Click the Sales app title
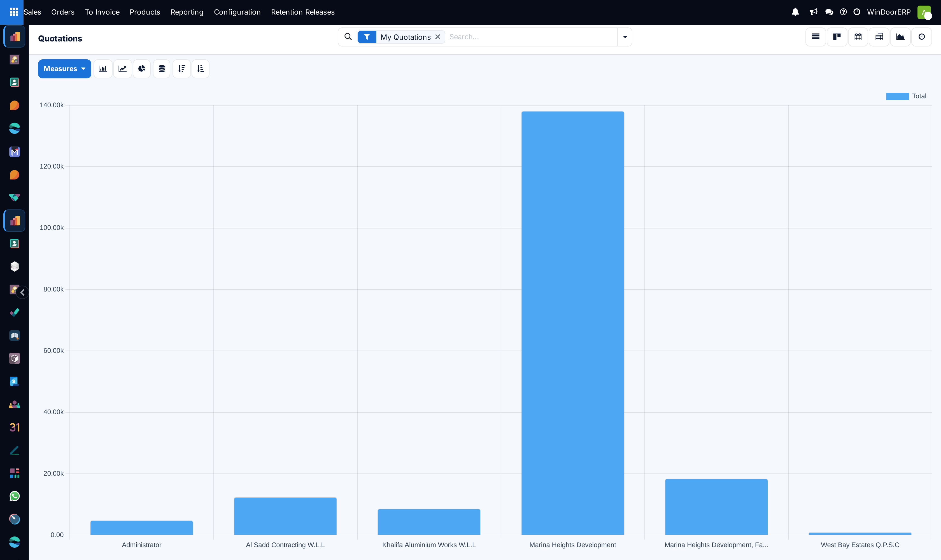The width and height of the screenshot is (941, 560). (32, 12)
